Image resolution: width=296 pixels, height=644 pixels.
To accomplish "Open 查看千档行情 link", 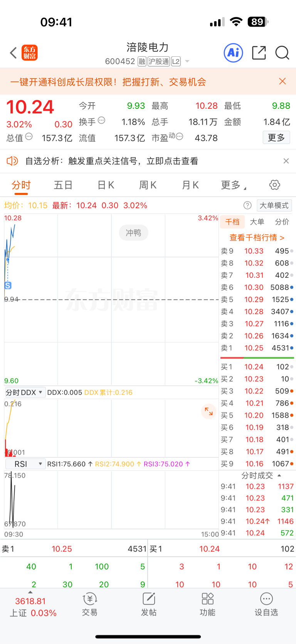I will (x=257, y=237).
